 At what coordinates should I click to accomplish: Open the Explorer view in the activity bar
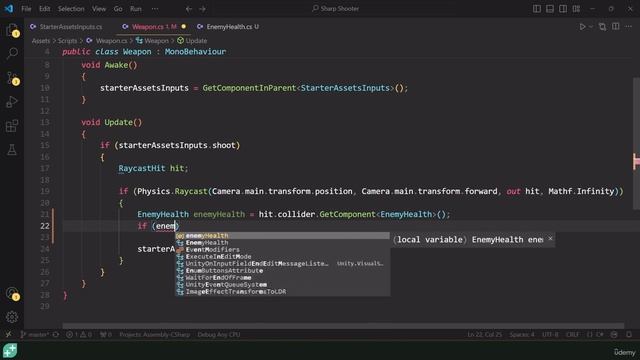pos(12,30)
